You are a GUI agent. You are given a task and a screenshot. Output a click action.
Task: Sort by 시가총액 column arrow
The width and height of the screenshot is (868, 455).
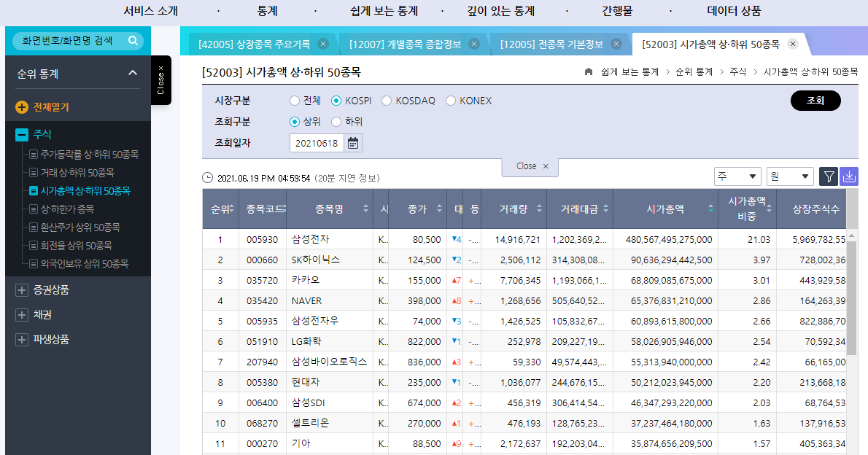point(710,209)
